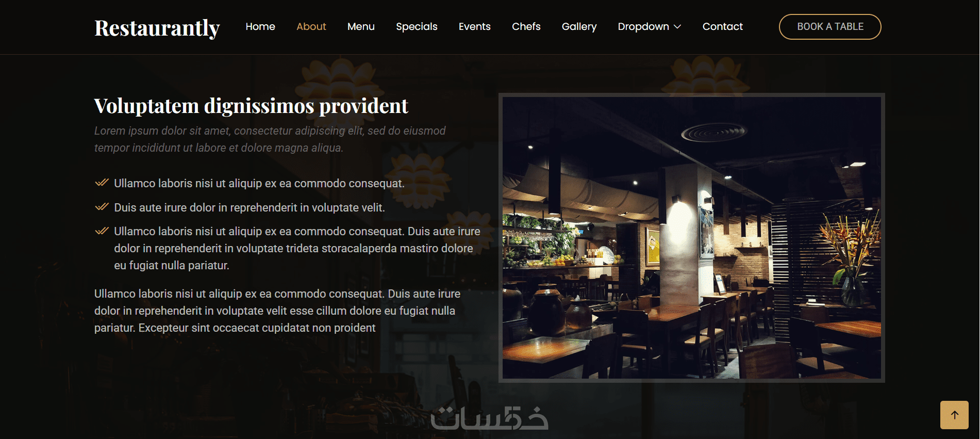Click the first double-check icon

[102, 183]
